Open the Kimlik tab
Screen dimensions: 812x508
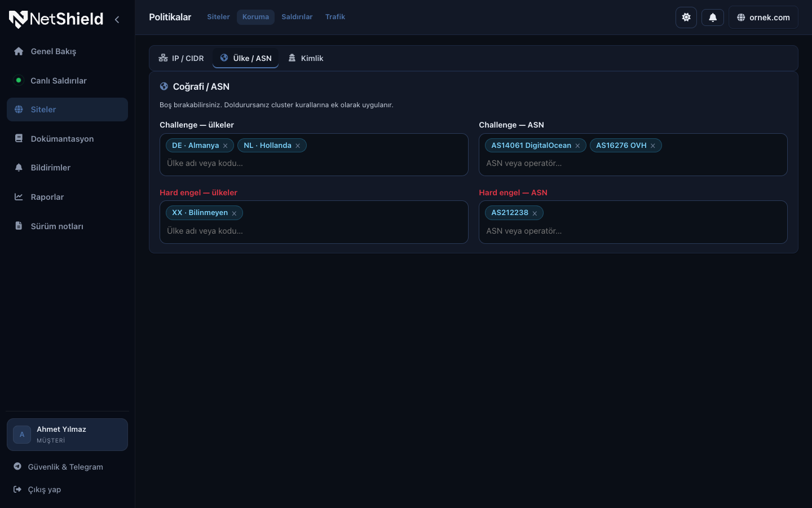306,58
